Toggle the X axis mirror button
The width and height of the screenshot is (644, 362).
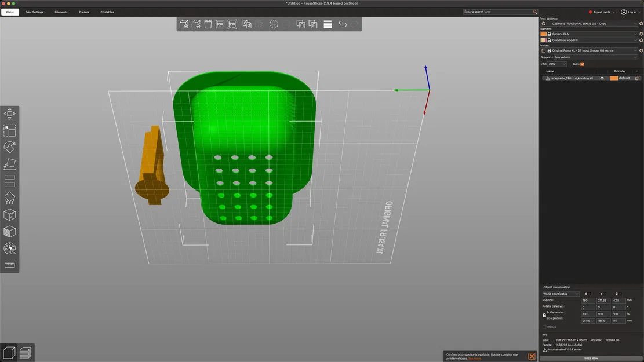[x=590, y=294]
